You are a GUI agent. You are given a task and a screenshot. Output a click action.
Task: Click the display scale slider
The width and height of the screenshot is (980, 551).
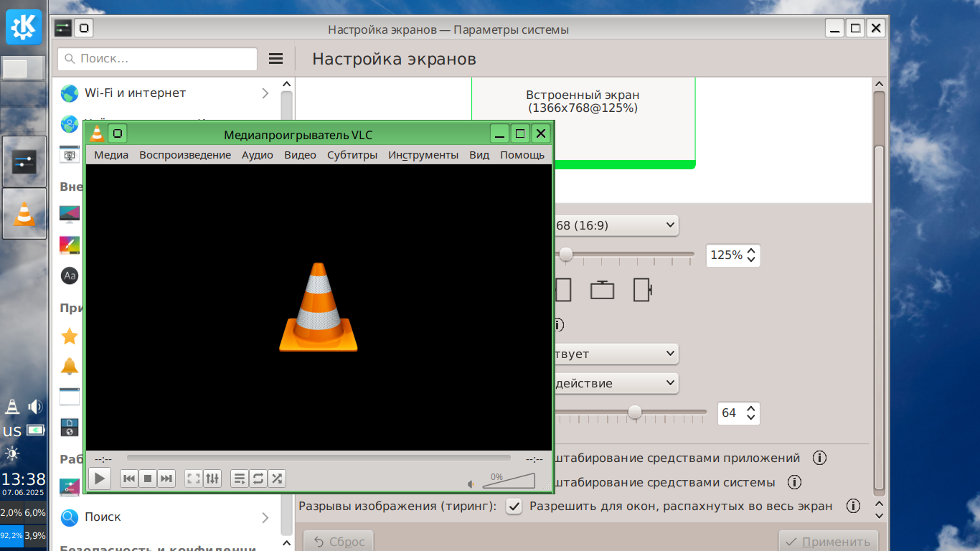(624, 254)
